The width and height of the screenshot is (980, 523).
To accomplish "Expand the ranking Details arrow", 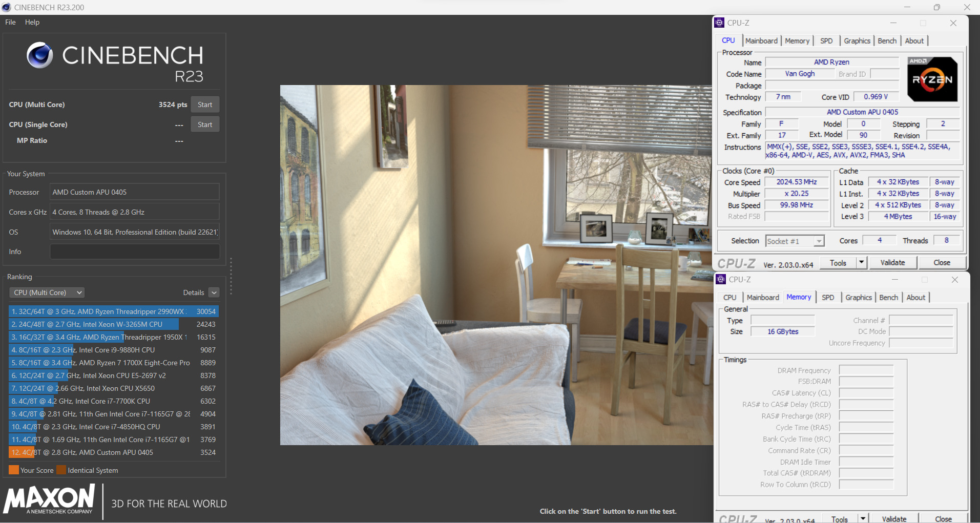I will pos(214,292).
